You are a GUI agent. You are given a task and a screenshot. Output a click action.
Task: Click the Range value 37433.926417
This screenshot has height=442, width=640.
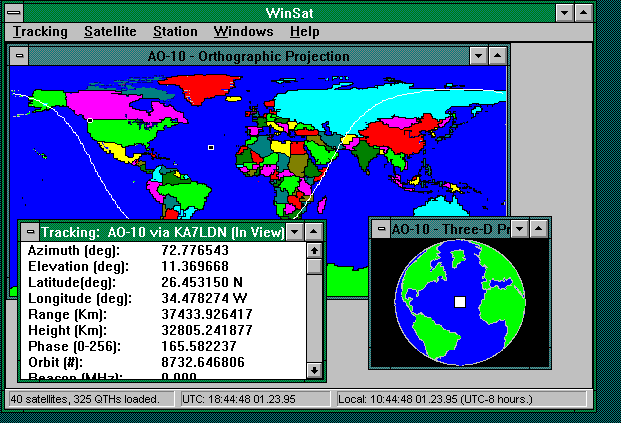click(x=207, y=314)
